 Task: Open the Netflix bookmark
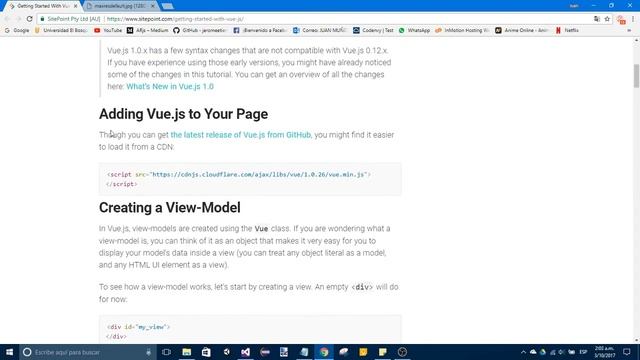[567, 30]
